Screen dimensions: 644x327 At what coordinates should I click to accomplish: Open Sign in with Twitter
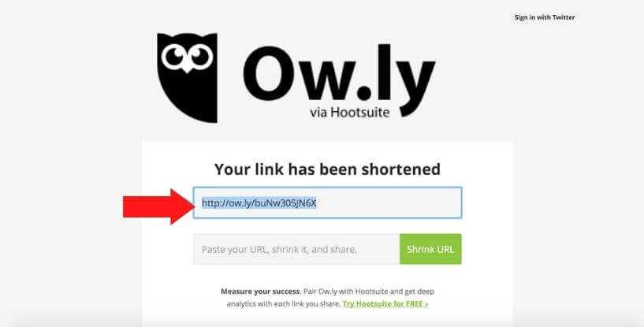pyautogui.click(x=545, y=17)
